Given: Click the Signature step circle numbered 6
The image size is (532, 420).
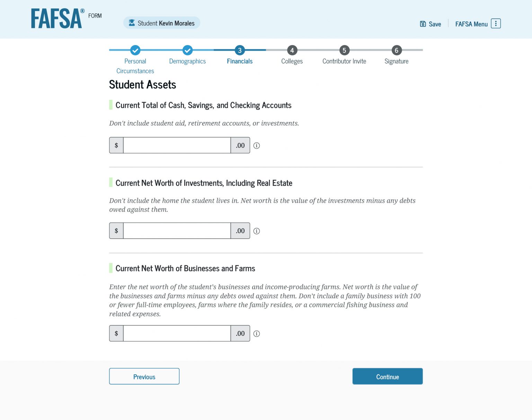Looking at the screenshot, I should pos(396,50).
